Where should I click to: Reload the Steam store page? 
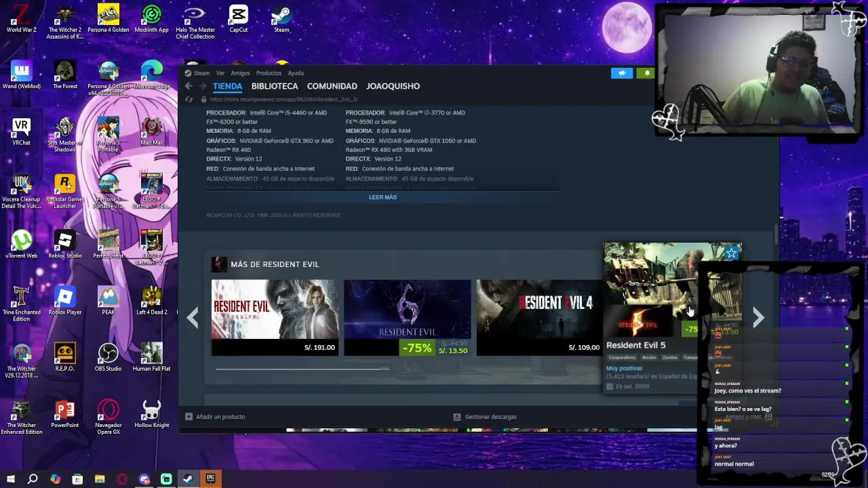point(189,99)
